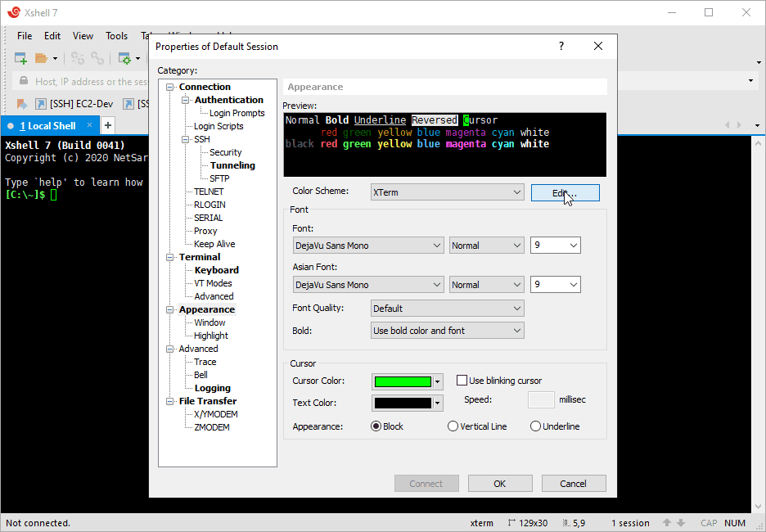Click OK in the Properties dialog
766x532 pixels.
500,484
